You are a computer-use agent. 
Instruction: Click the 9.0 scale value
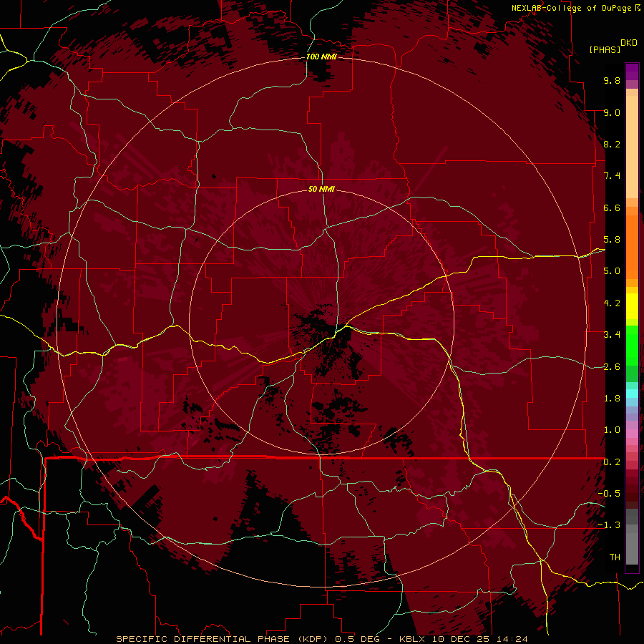point(612,112)
